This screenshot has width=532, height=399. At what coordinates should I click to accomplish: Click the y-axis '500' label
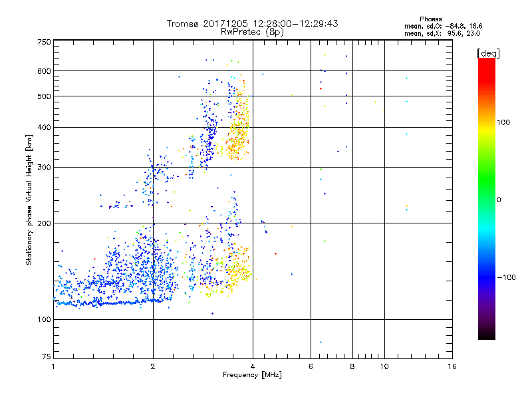click(x=44, y=96)
